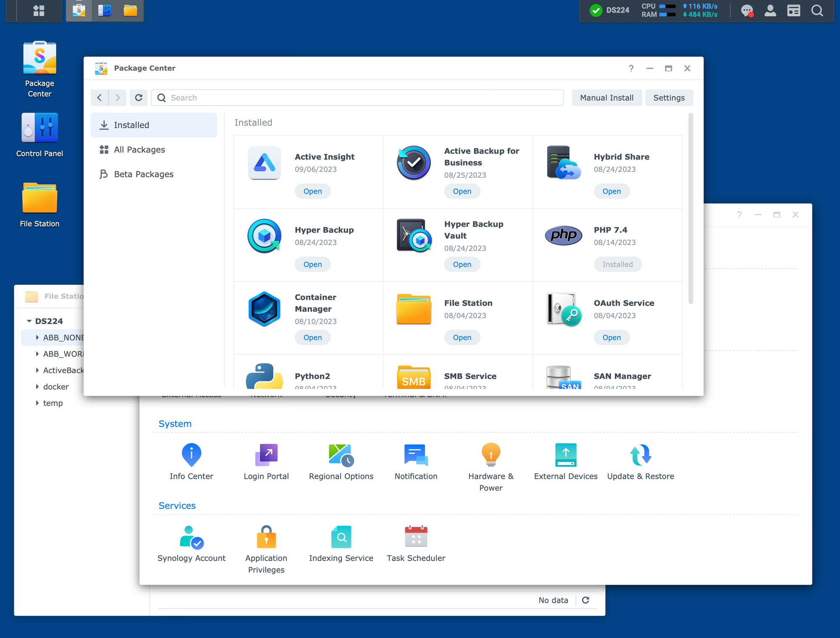Open Info Center in Control Panel

192,462
